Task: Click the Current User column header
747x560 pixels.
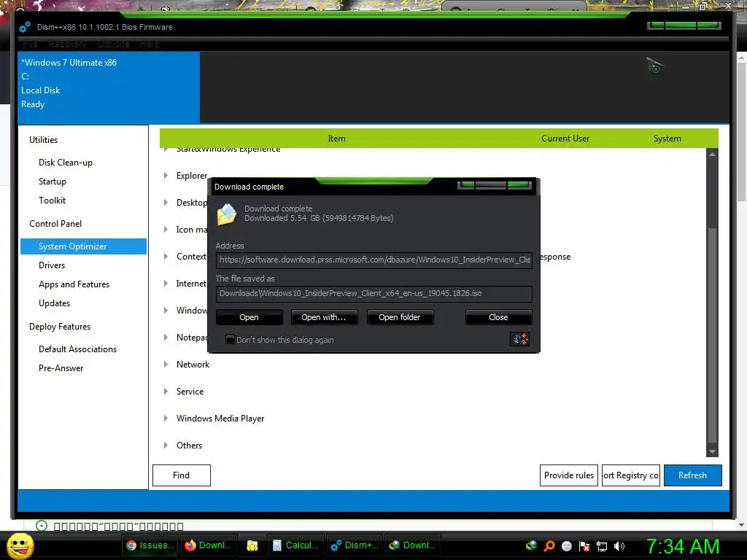Action: [x=565, y=139]
